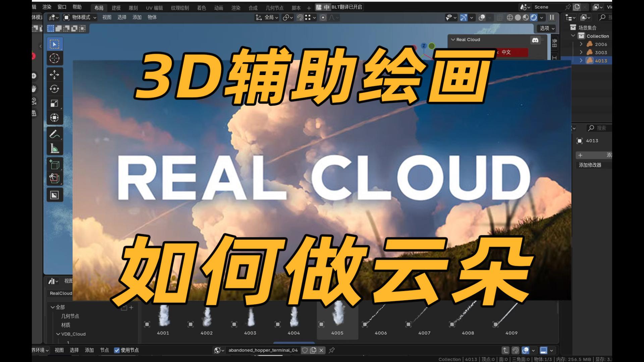Open the 添加 menu in viewport header
Image resolution: width=644 pixels, height=362 pixels.
tap(137, 17)
